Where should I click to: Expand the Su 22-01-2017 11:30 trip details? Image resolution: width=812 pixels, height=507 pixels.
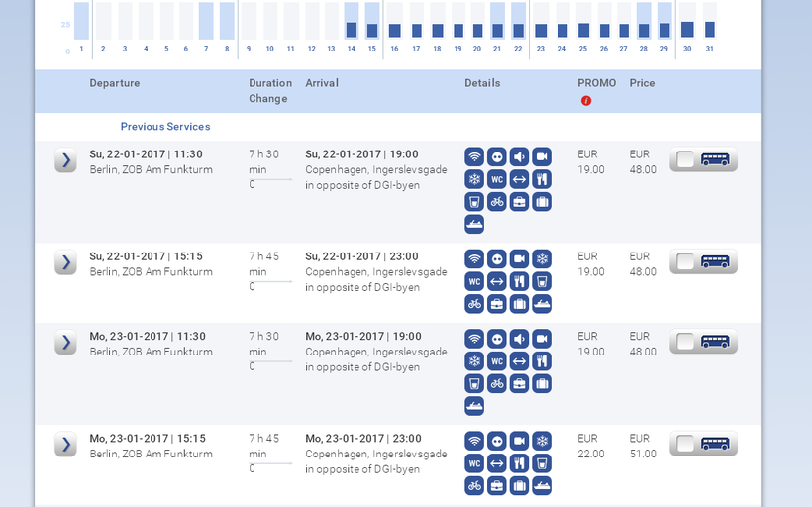pos(65,160)
